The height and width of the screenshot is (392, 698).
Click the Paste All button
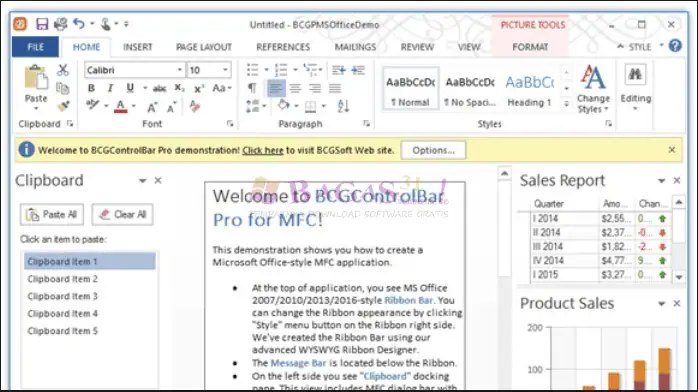click(52, 214)
